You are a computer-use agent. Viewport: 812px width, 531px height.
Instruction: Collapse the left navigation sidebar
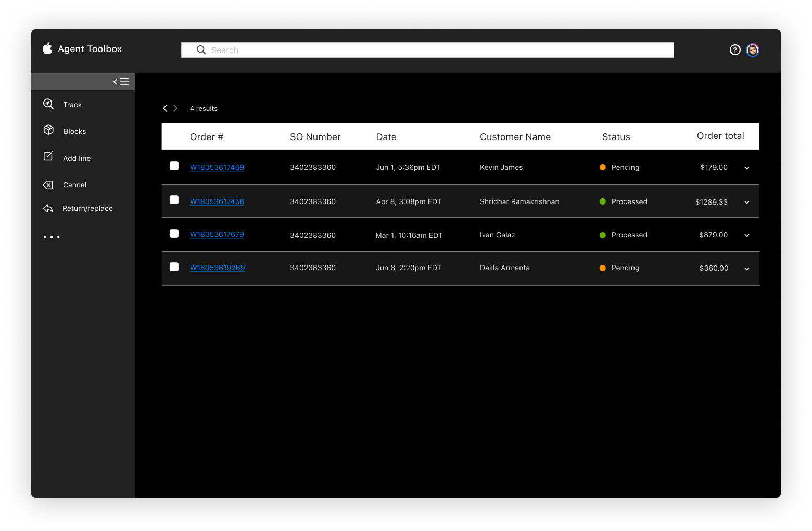(121, 81)
